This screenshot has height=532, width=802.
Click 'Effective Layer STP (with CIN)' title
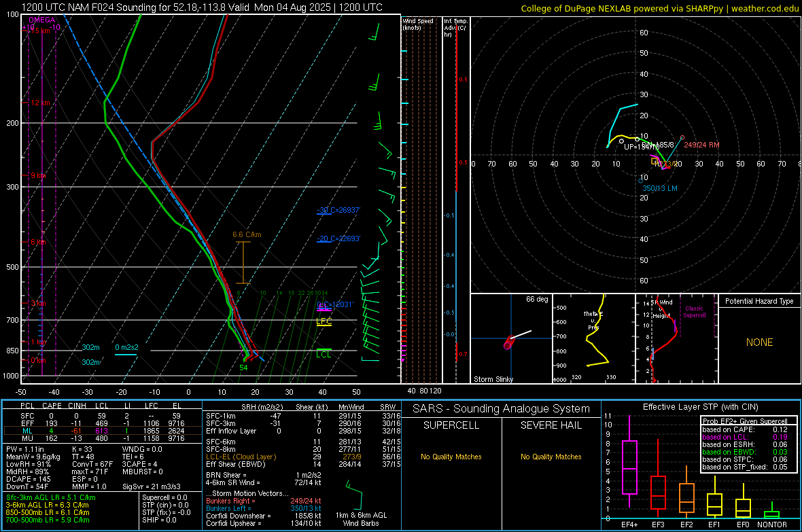pos(700,407)
